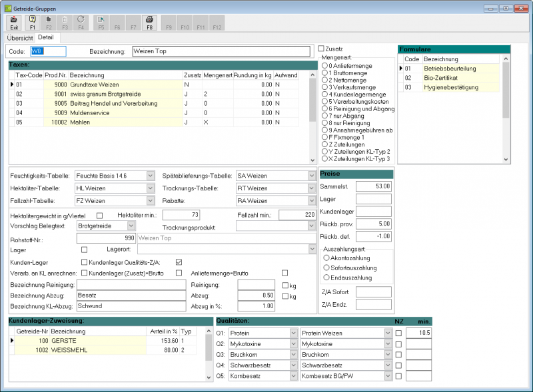Open the Vorschlag Belegtext dropdown
Screen dimensions: 533x392
pyautogui.click(x=131, y=226)
